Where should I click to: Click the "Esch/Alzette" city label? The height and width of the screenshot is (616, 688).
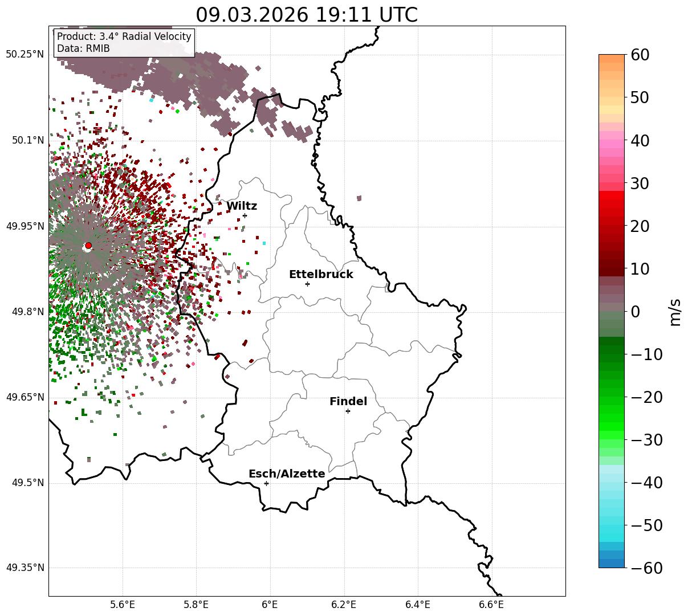click(287, 474)
